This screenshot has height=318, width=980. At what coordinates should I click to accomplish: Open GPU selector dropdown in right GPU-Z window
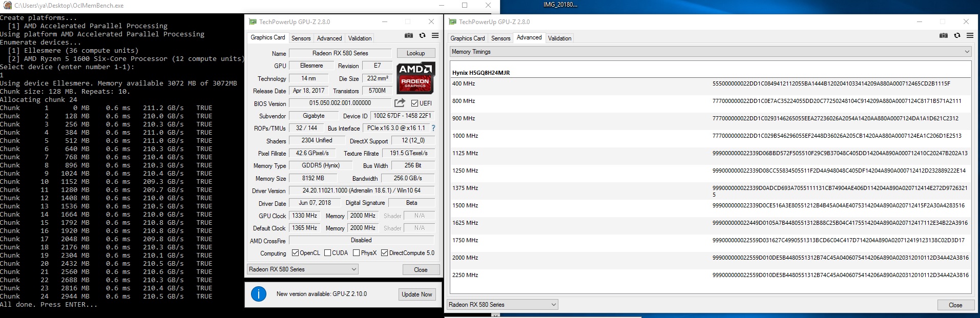click(x=503, y=305)
